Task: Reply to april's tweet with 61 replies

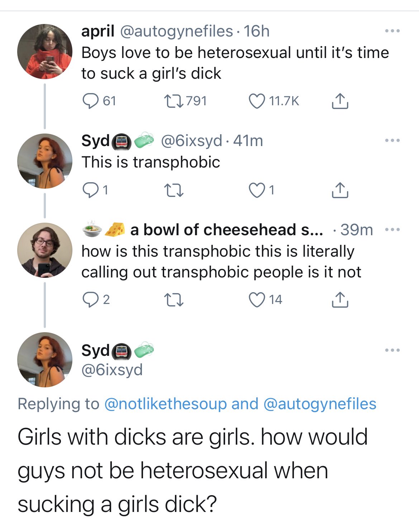Action: 90,101
